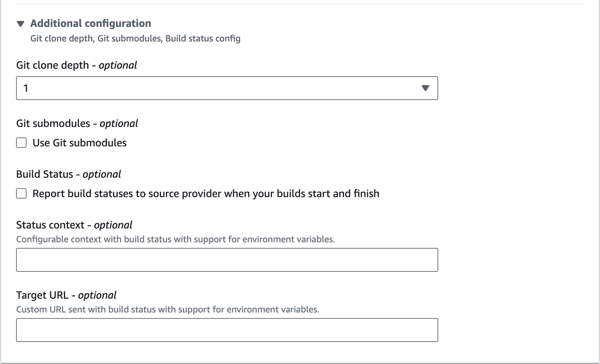Click the Git clone depth field label

(53, 65)
